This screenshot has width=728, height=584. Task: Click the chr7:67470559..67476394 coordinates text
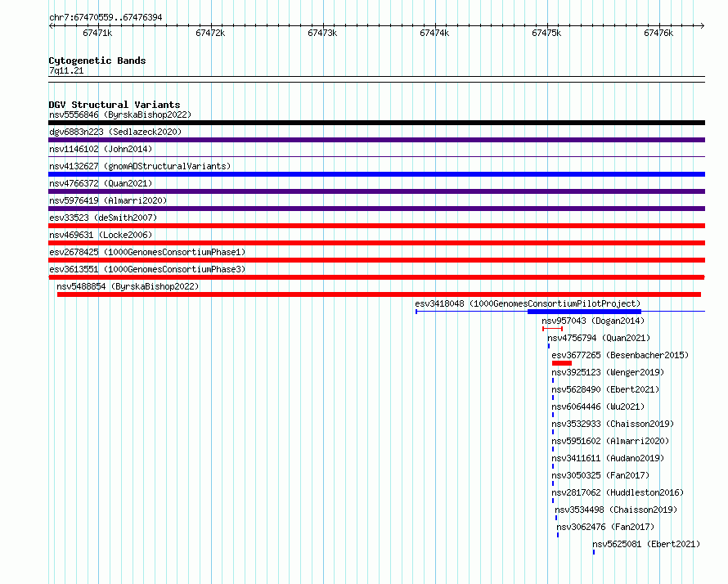(106, 18)
